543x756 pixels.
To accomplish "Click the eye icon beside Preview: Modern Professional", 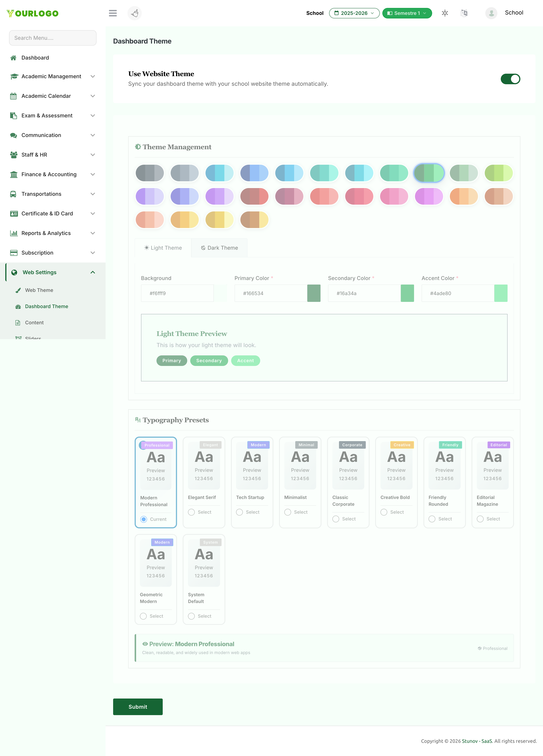I will 145,644.
